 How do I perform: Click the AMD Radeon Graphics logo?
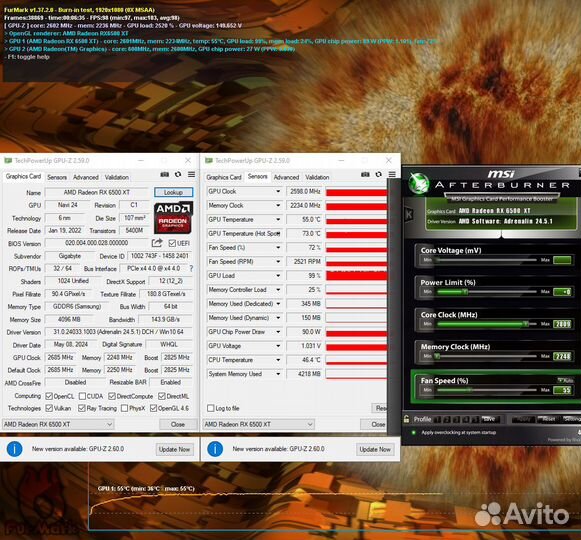(x=173, y=218)
